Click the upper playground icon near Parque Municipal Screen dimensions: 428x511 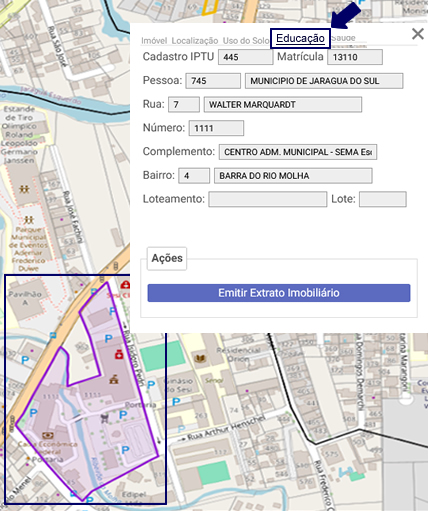[24, 190]
